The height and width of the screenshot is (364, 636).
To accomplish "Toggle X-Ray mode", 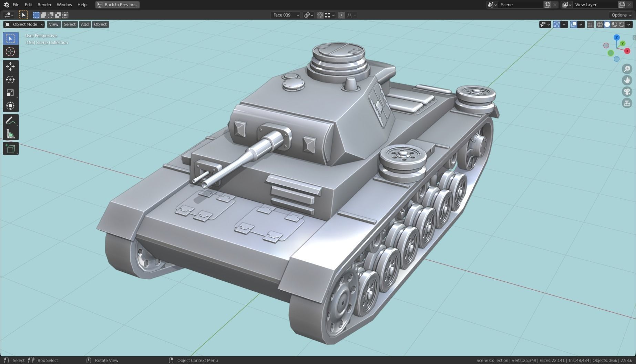I will [x=590, y=24].
